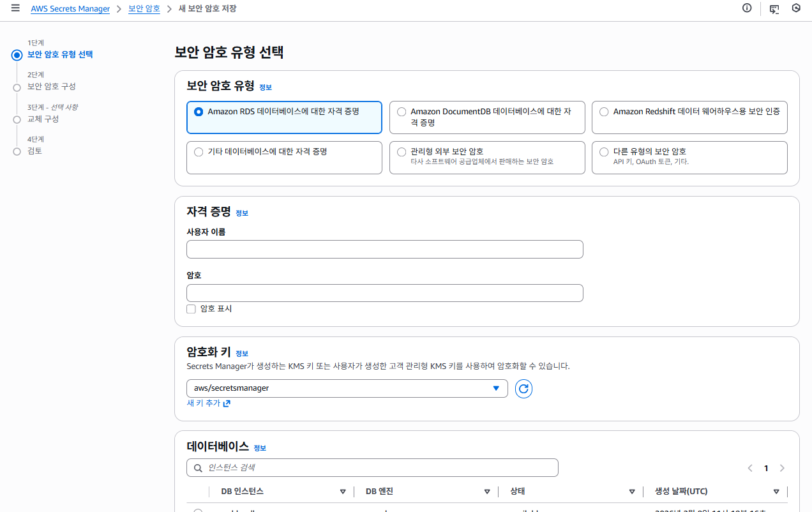Select Amazon RDS 데이터베이스 credential type
Image resolution: width=812 pixels, height=512 pixels.
[284, 117]
